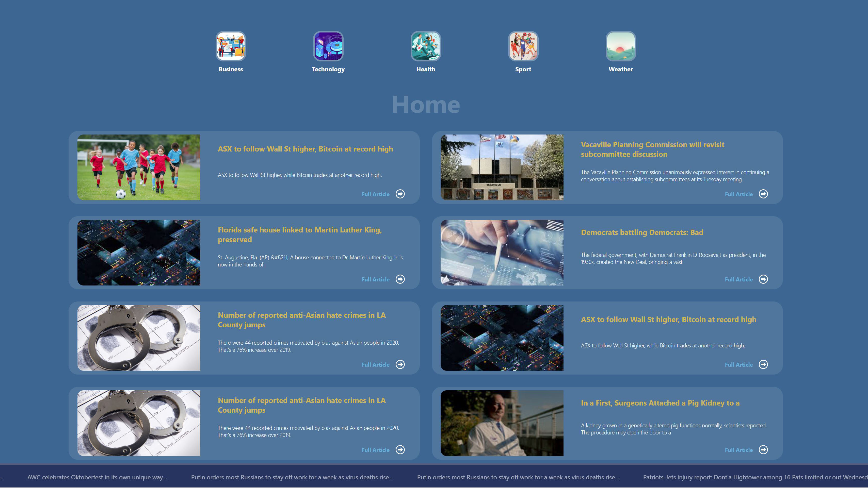Click headline 'In a First, Surgeons Attached a Pig Kidney'
This screenshot has width=868, height=488.
pos(660,403)
